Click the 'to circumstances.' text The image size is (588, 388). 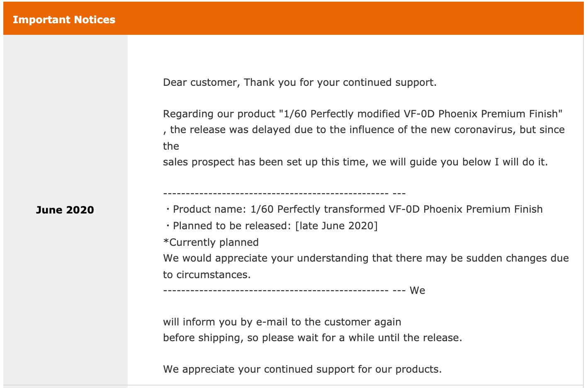[x=207, y=274]
